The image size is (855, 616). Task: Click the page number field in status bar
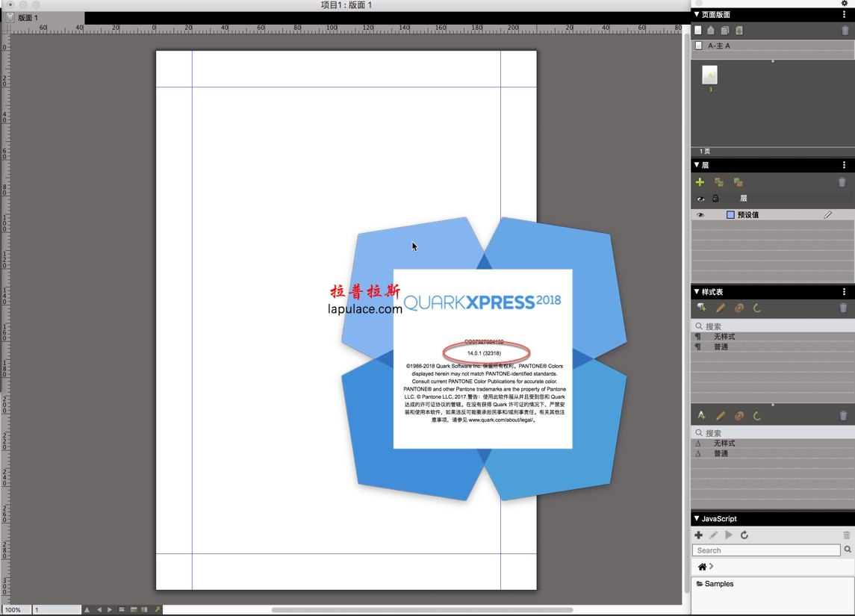point(57,609)
